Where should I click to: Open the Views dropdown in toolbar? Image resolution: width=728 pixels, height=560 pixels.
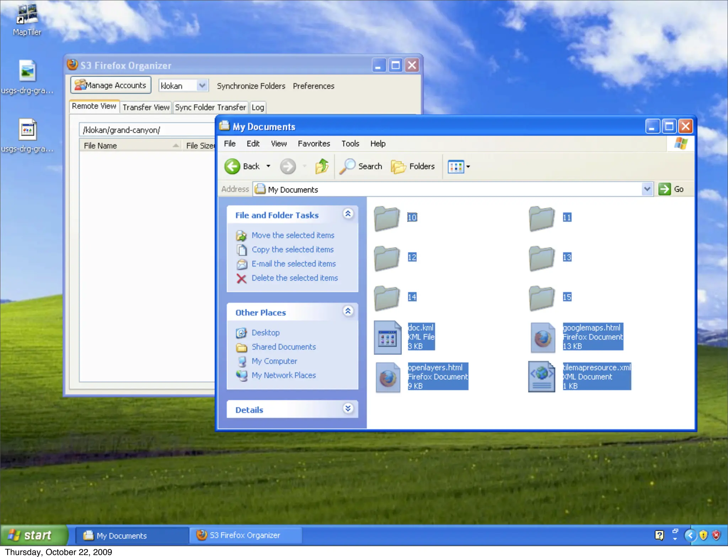pos(459,166)
